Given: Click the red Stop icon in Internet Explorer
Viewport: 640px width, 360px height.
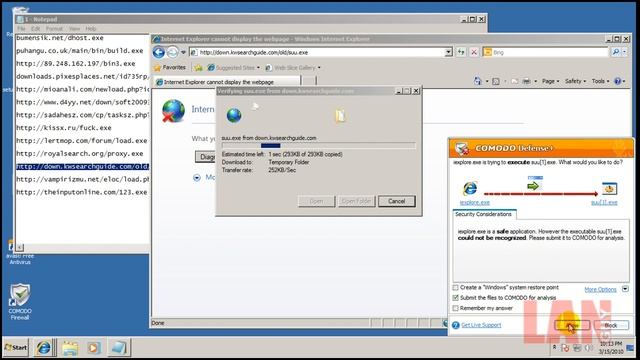Looking at the screenshot, I should tap(474, 52).
